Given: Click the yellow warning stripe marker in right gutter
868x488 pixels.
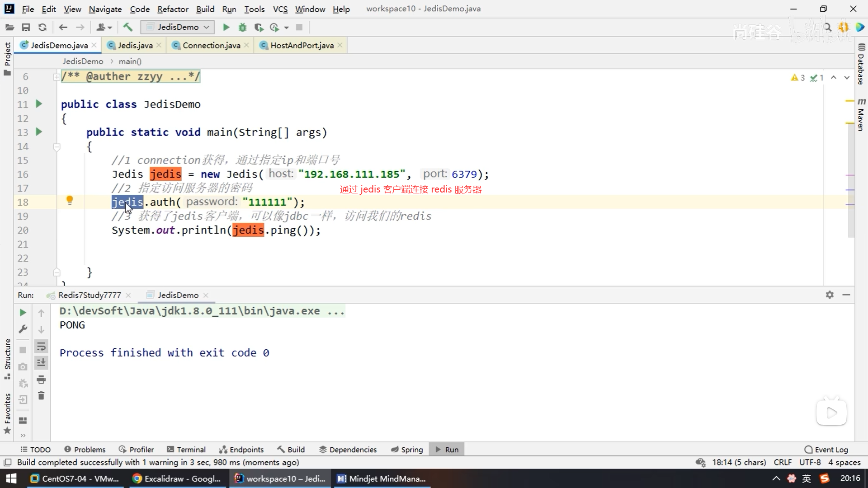Looking at the screenshot, I should pyautogui.click(x=849, y=101).
